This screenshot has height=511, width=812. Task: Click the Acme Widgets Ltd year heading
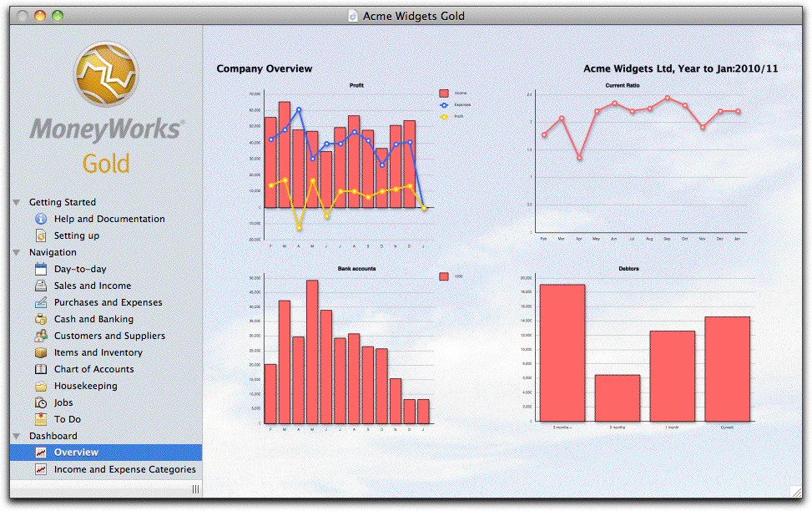[680, 68]
